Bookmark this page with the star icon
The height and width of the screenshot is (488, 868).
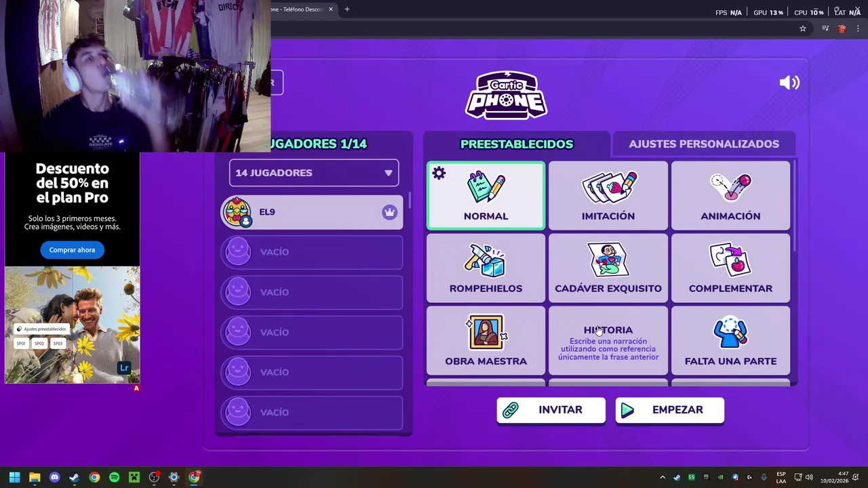click(x=803, y=28)
